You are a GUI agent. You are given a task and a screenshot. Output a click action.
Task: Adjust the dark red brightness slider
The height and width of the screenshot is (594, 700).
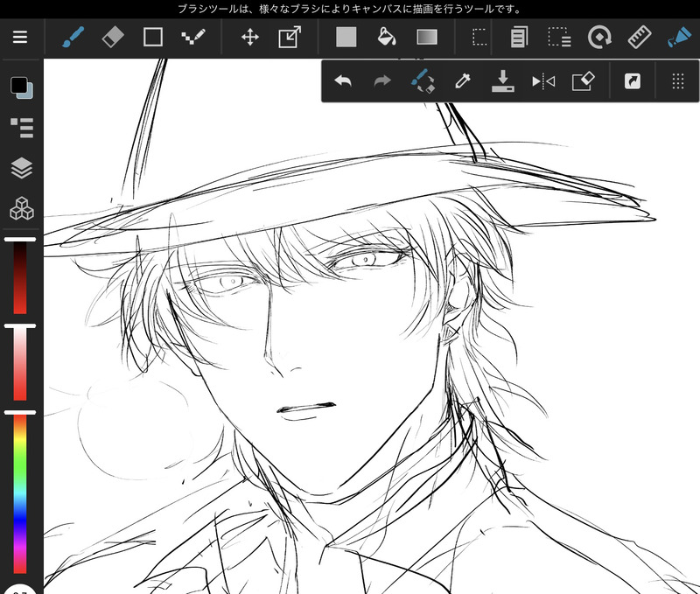[20, 276]
